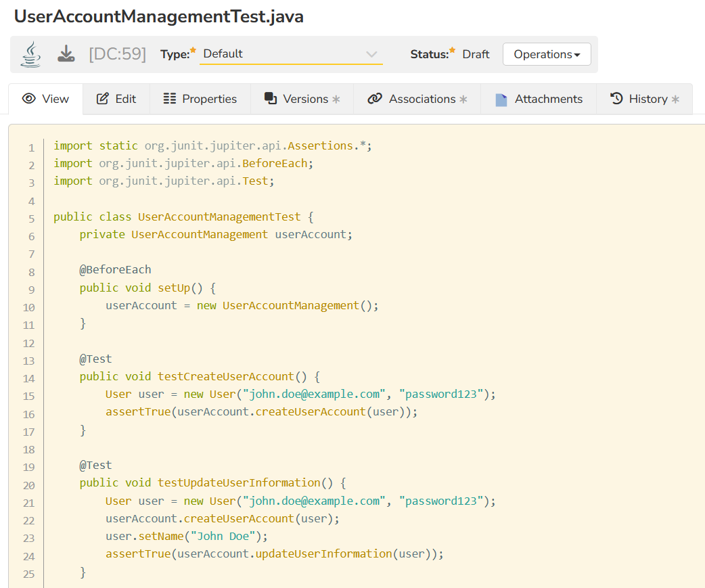Click the Java file type icon
705x588 pixels.
30,54
